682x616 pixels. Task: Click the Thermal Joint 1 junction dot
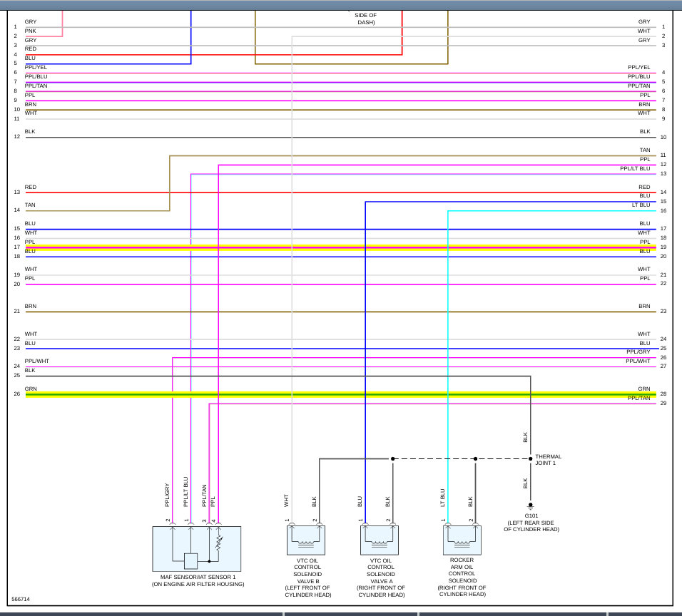tap(530, 458)
